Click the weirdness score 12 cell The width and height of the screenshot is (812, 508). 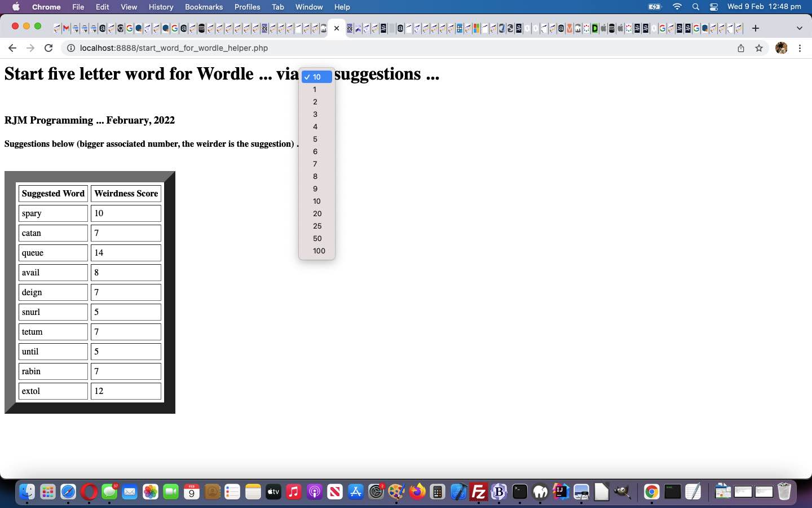pyautogui.click(x=126, y=391)
